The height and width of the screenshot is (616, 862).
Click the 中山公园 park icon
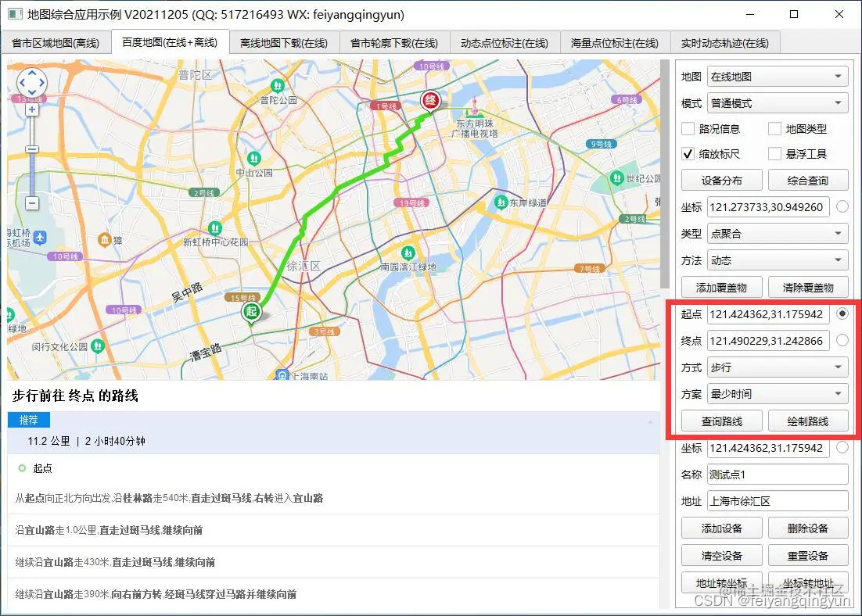click(x=254, y=158)
